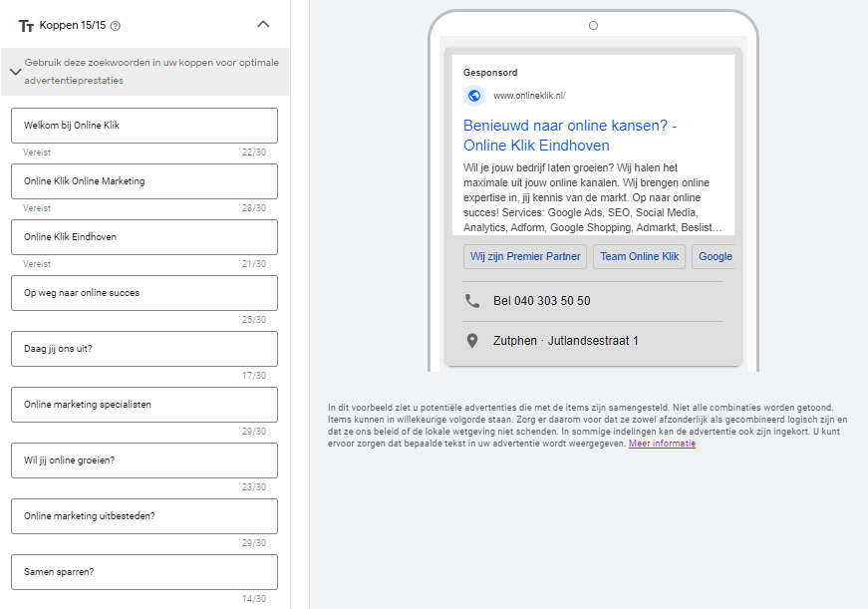Click the location pin icon in the preview
Screen dimensions: 868x609
[x=473, y=340]
